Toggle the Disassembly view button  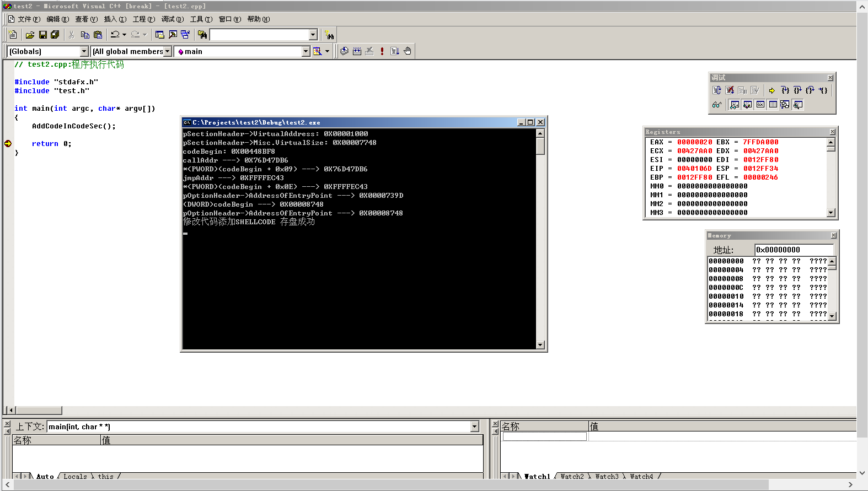(797, 105)
